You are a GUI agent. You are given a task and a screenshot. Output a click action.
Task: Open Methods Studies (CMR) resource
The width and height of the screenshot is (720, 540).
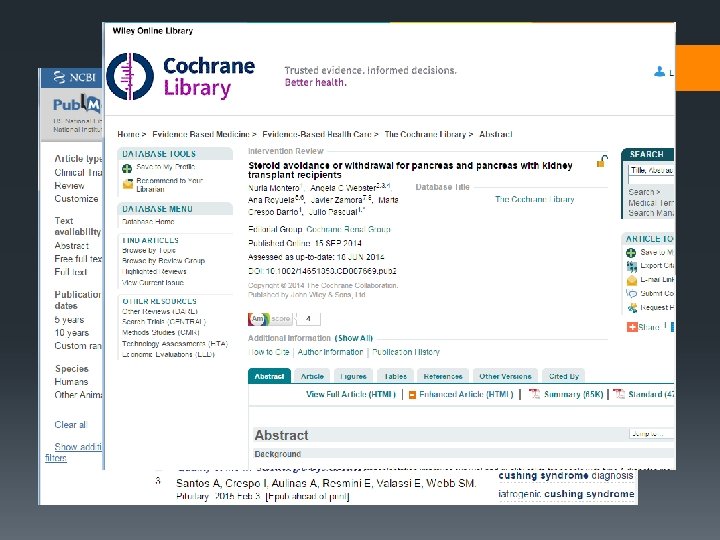161,332
